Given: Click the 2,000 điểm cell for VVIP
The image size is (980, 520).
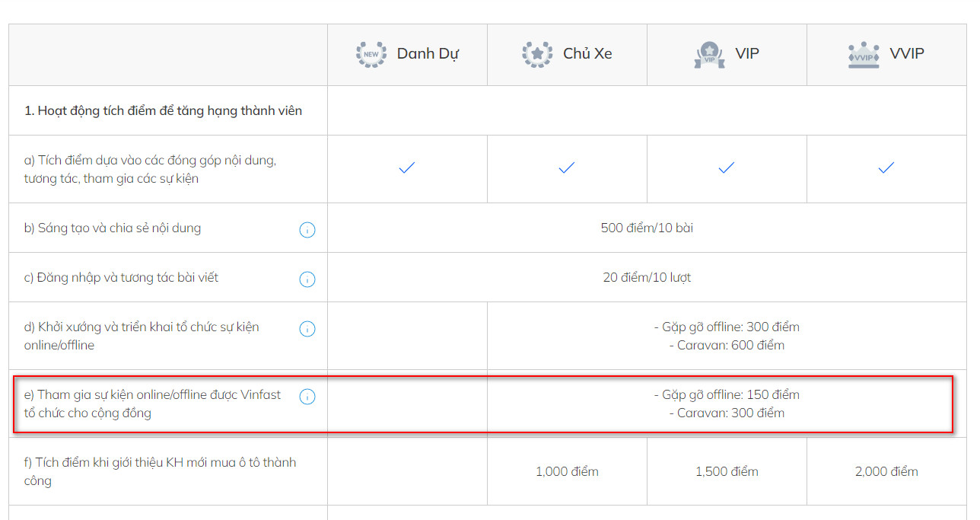Looking at the screenshot, I should pyautogui.click(x=886, y=472).
